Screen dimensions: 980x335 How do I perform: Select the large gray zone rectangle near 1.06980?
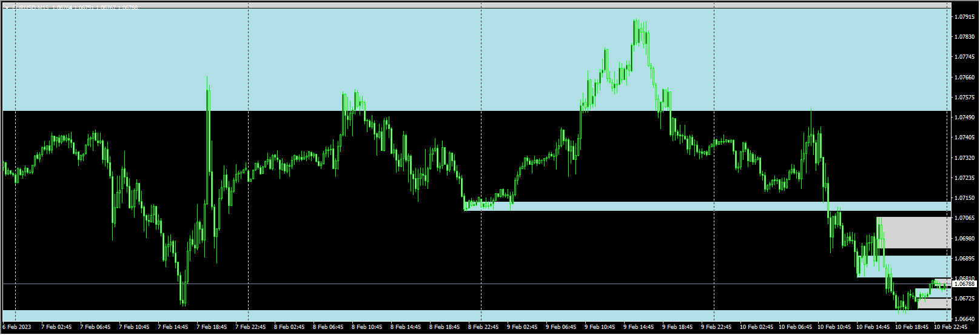(914, 233)
